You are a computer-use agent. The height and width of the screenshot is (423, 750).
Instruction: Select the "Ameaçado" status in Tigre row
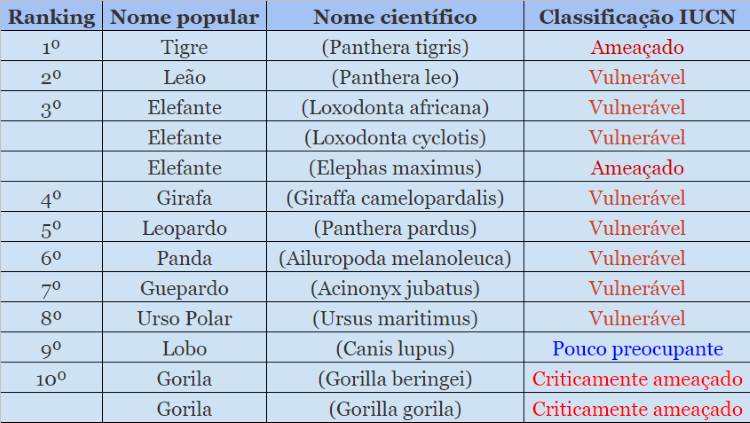click(636, 47)
